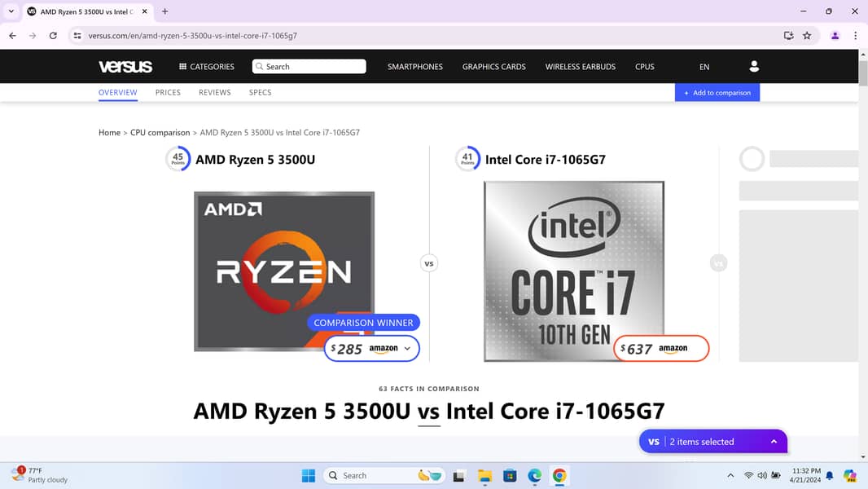Screen dimensions: 868x489
Task: Click the AMD Ryzen processor image
Action: click(x=284, y=271)
